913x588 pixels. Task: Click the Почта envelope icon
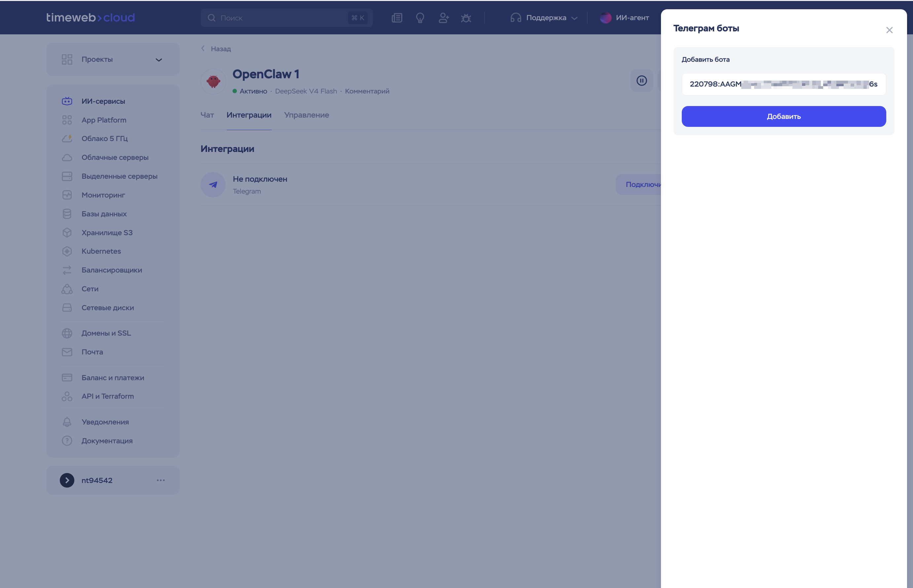click(67, 352)
